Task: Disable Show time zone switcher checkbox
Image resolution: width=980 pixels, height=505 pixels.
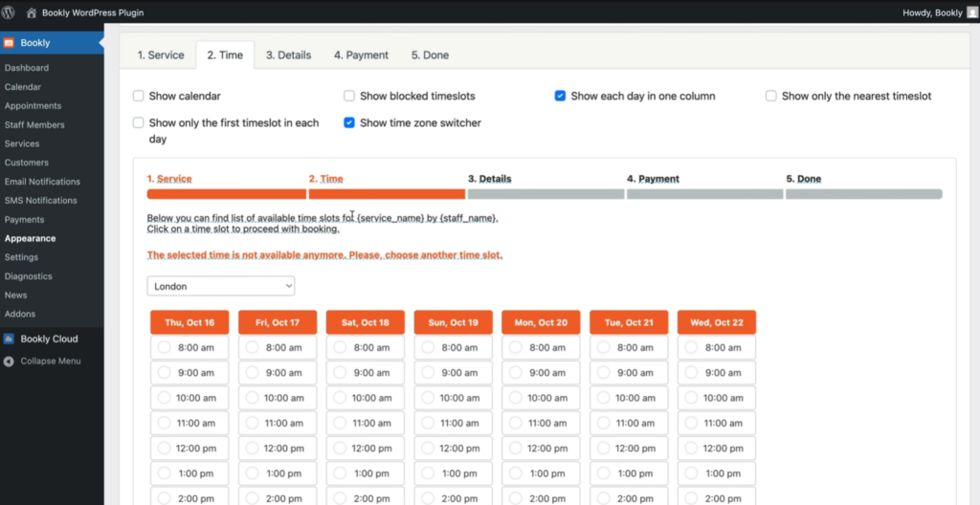Action: pos(349,123)
